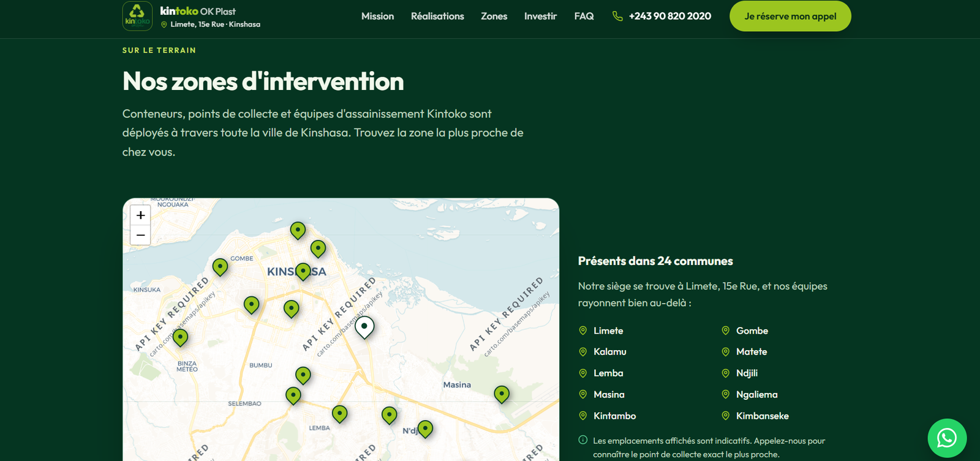Open the FAQ nav link
980x461 pixels.
[x=584, y=16]
